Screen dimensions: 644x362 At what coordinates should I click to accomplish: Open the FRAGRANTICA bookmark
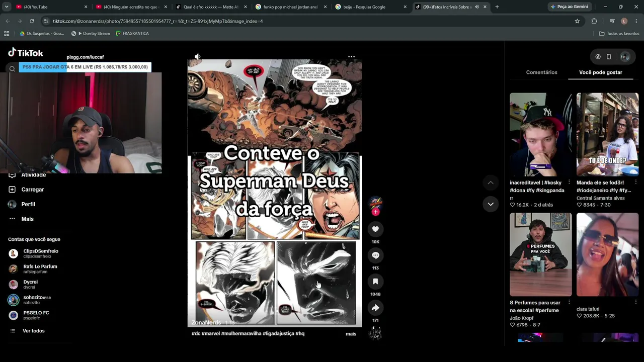click(x=132, y=34)
